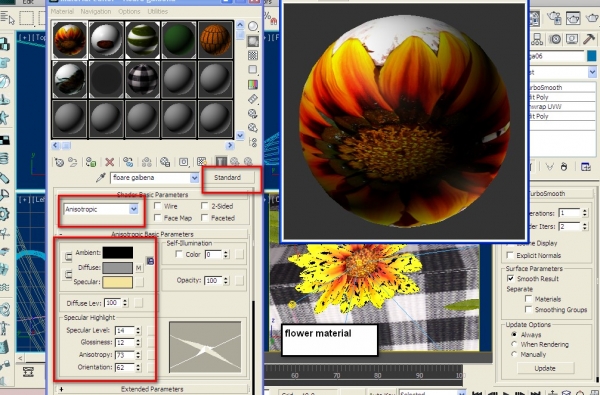Enable the Face Map checkbox
The image size is (600, 395).
[157, 218]
